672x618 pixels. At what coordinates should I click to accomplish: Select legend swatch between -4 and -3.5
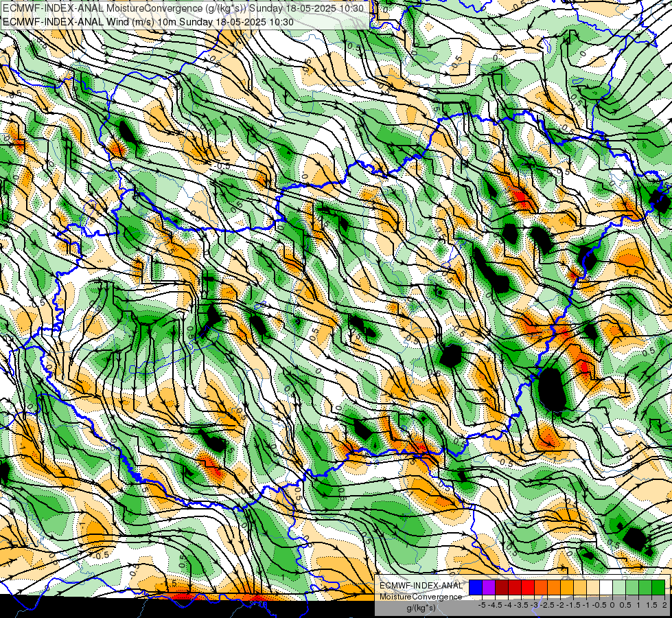click(515, 587)
